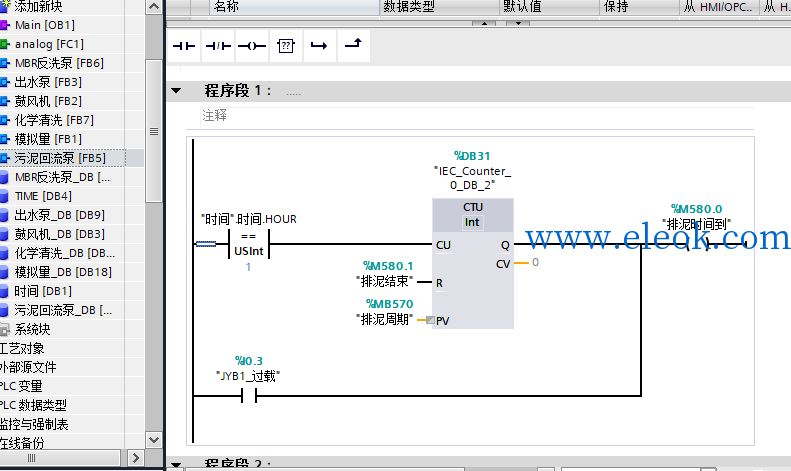The height and width of the screenshot is (471, 791).
Task: Select the Int data type on counter
Action: tap(472, 222)
